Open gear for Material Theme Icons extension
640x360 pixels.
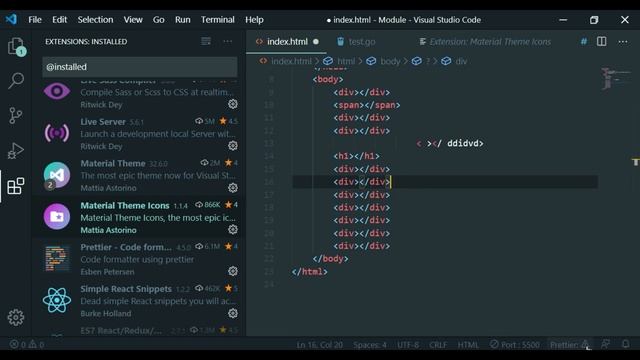(x=233, y=229)
